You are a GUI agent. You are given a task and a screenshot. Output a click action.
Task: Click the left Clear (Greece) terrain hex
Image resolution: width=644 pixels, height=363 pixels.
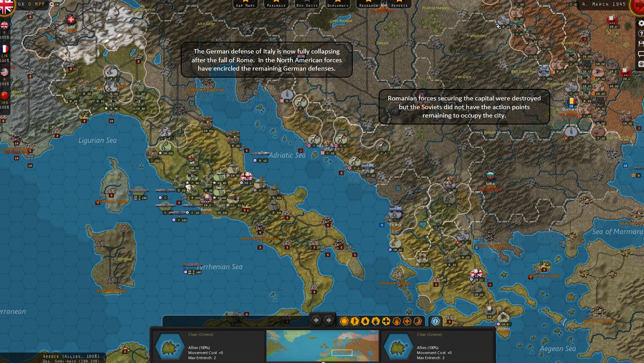170,346
